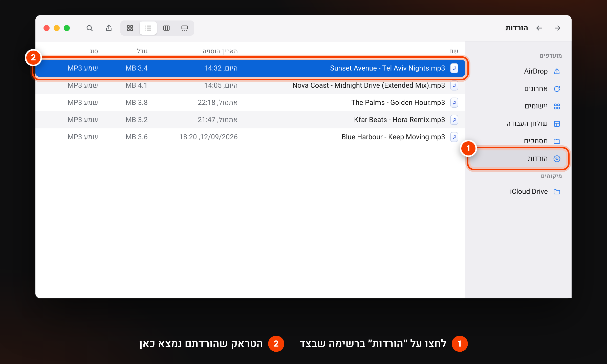Select Sunset Avenue - Tel Aviv Nights.mp3

point(250,68)
